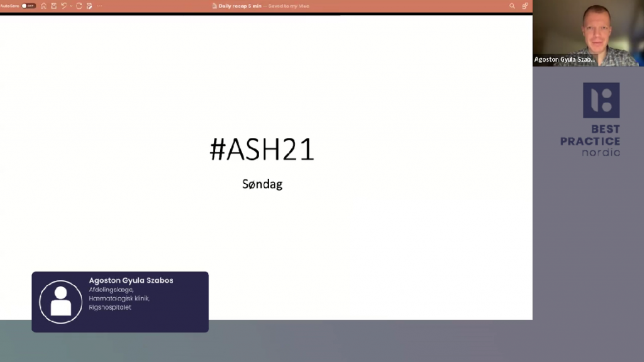
Task: Open the Search magnifier icon
Action: pyautogui.click(x=512, y=6)
